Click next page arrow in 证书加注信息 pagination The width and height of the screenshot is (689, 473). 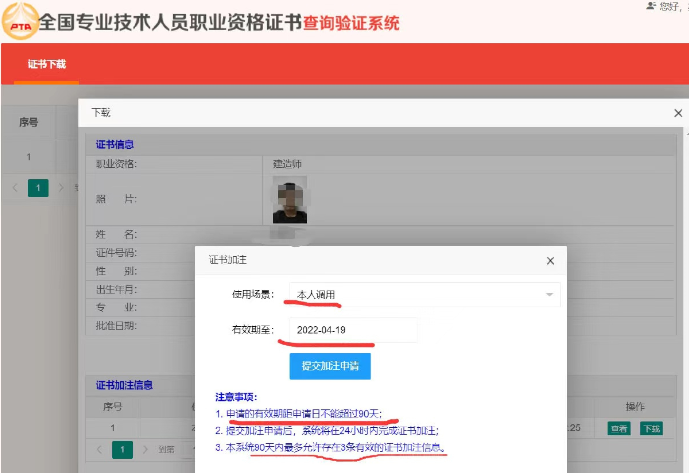pos(144,450)
